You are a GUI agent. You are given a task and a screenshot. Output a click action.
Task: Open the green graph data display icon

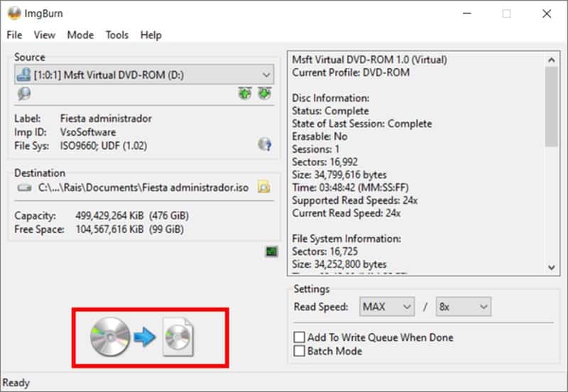pyautogui.click(x=271, y=251)
